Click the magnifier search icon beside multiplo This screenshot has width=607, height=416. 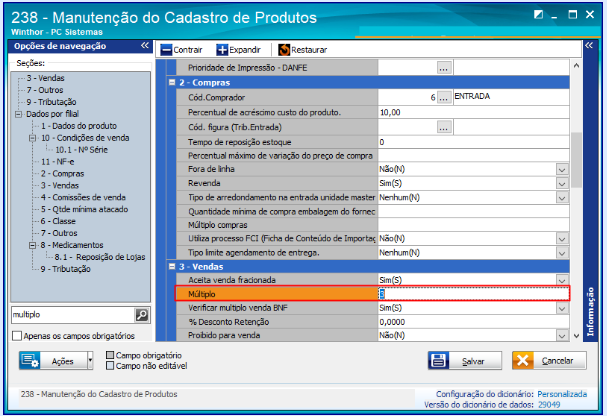142,315
